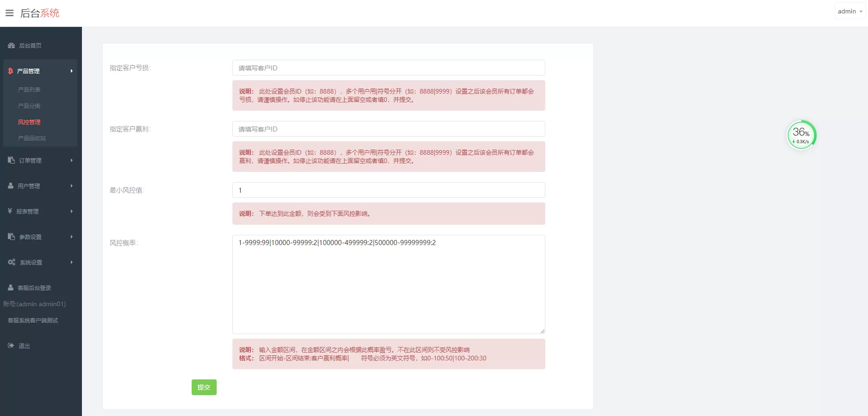Collapse the 产品管理 menu arrow

72,71
